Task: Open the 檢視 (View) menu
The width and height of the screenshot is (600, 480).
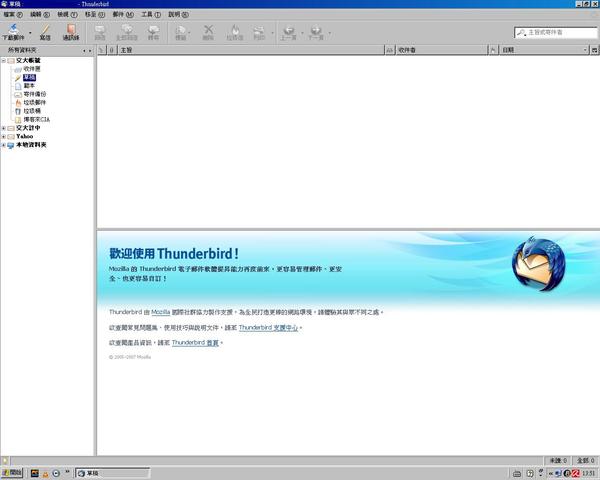Action: pyautogui.click(x=67, y=15)
